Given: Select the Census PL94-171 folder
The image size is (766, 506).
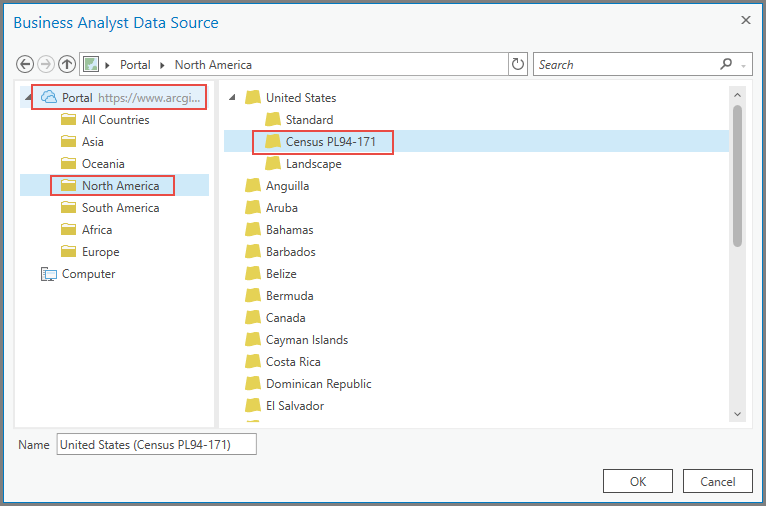Looking at the screenshot, I should [x=330, y=142].
